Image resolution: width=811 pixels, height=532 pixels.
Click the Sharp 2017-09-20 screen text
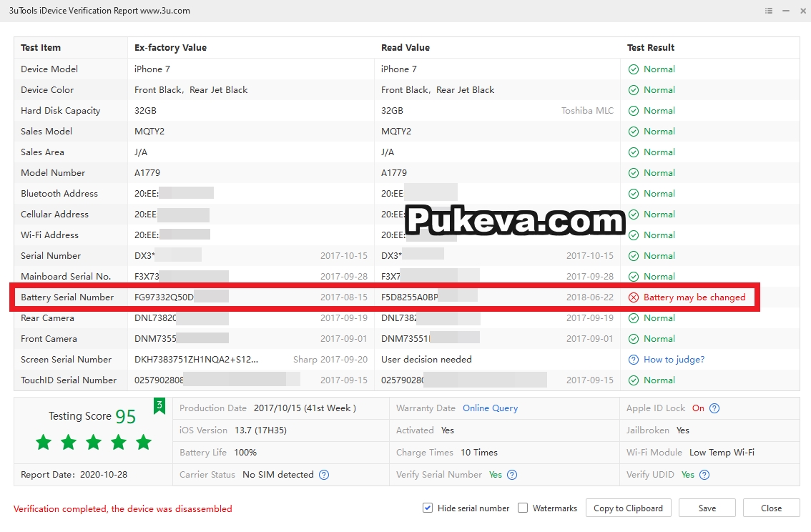330,360
